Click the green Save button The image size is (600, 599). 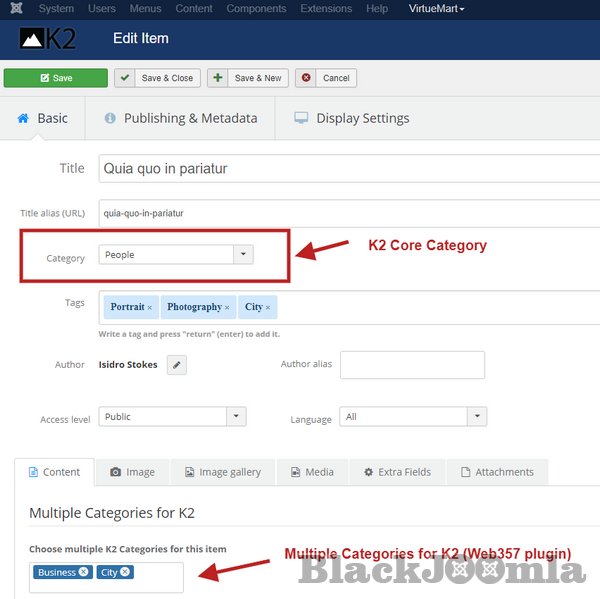[x=56, y=78]
